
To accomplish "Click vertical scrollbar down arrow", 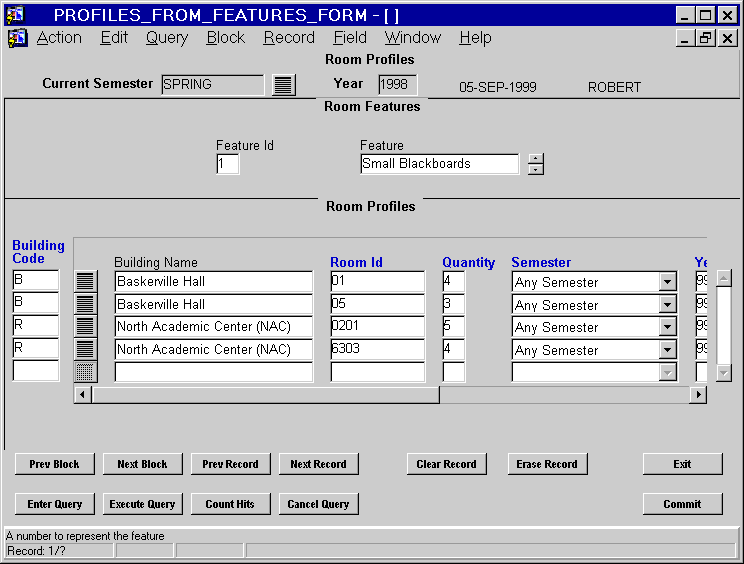I will [724, 373].
